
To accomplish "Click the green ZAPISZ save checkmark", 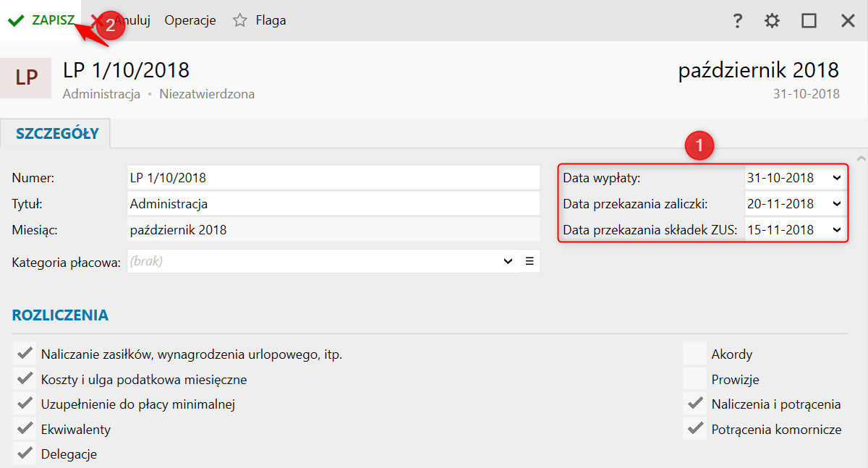I will point(17,20).
